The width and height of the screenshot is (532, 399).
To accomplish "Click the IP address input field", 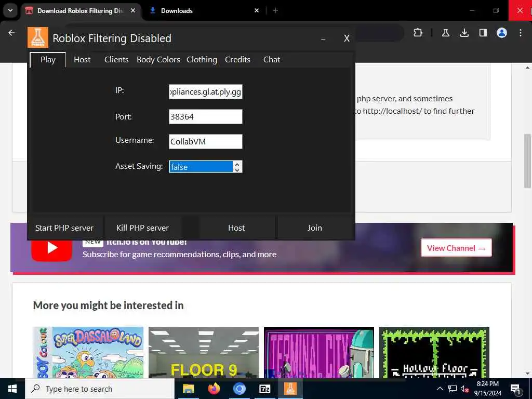I will pyautogui.click(x=206, y=92).
